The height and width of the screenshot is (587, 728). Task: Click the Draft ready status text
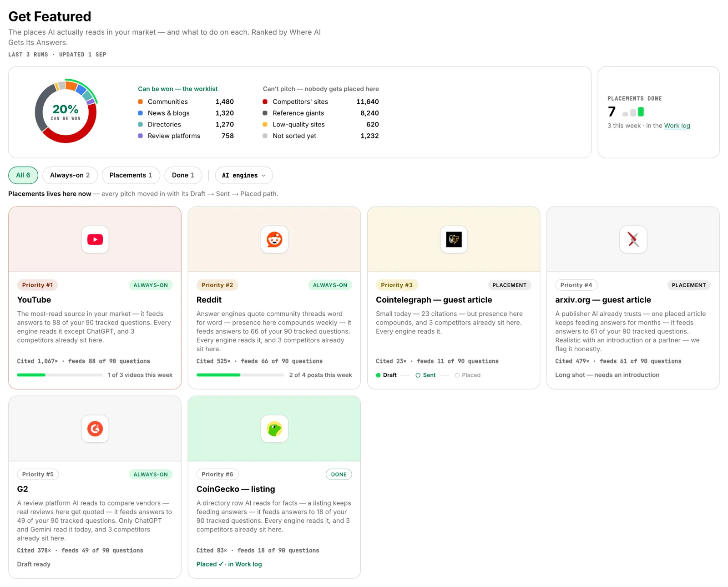34,564
